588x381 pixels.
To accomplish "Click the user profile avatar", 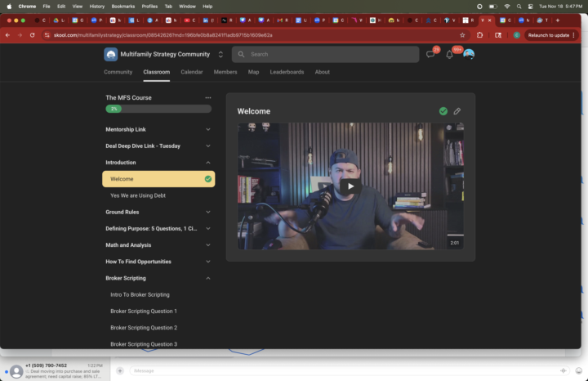I will click(x=468, y=54).
